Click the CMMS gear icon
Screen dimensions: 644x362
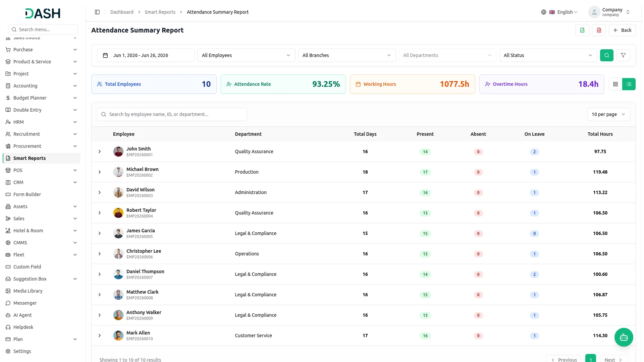click(8, 243)
